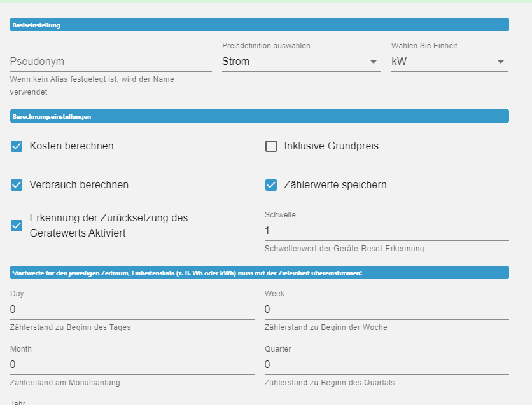Click the arrow next to Strom
Viewport: 532px width, 405px height.
point(374,62)
